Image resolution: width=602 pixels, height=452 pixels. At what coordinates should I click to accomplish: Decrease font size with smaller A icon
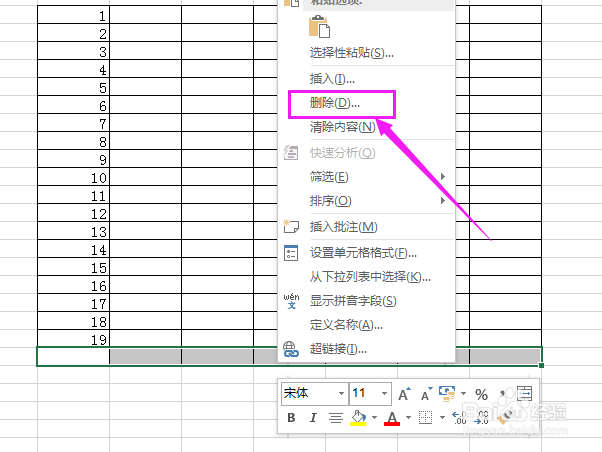coord(426,394)
